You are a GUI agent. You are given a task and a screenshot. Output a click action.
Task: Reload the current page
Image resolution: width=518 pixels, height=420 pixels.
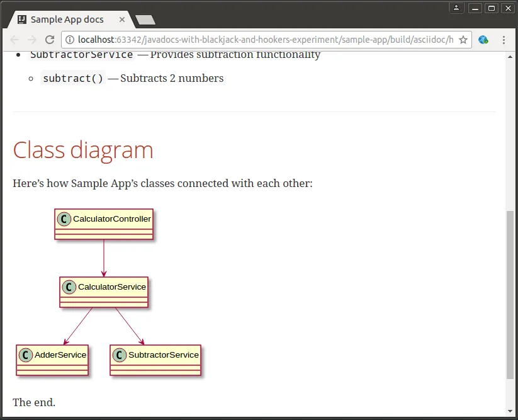(50, 40)
